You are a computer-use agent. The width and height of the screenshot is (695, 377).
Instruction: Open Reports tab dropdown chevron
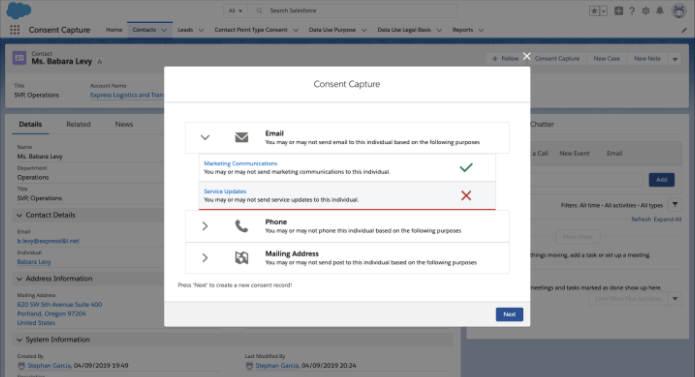click(481, 30)
